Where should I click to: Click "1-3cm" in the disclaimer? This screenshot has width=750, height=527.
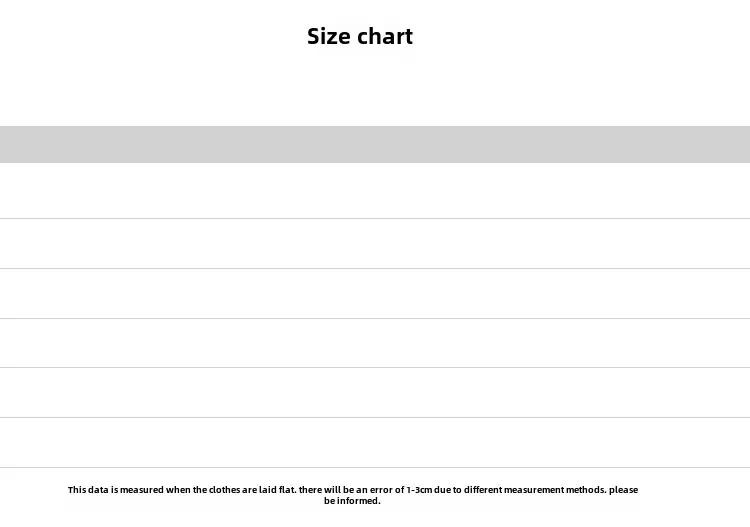(419, 490)
